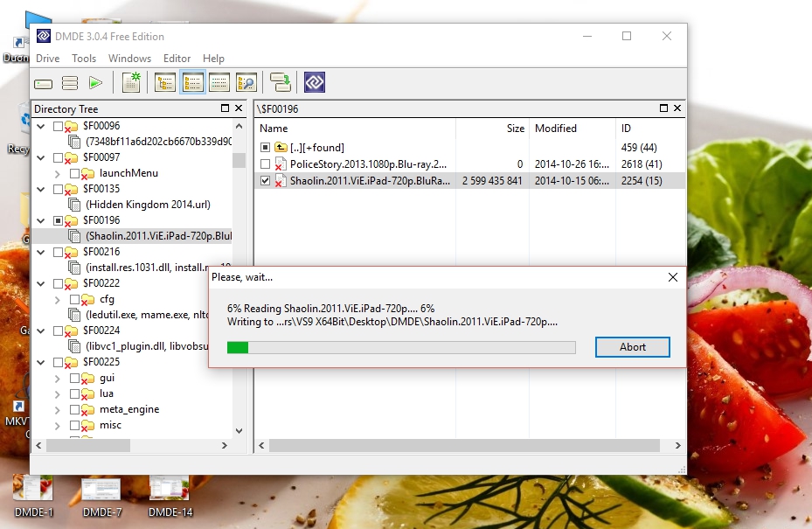Check the launchMenu folder checkbox
This screenshot has width=812, height=529.
pyautogui.click(x=74, y=174)
